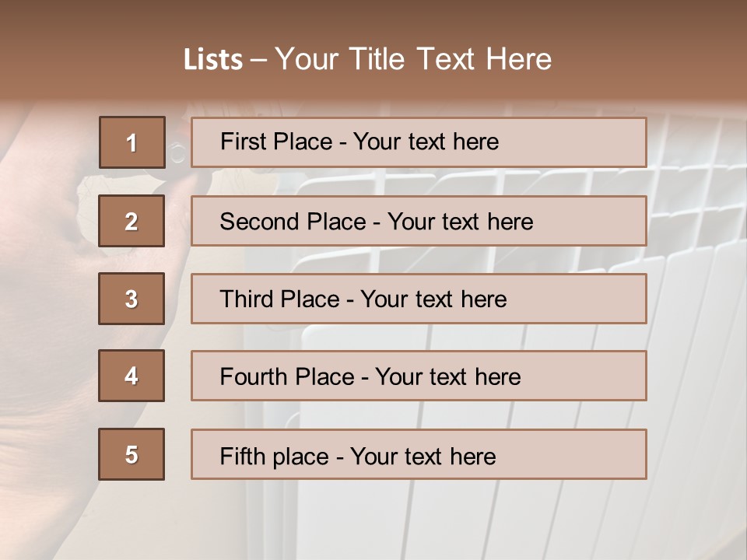Select the number 4 square

point(132,376)
